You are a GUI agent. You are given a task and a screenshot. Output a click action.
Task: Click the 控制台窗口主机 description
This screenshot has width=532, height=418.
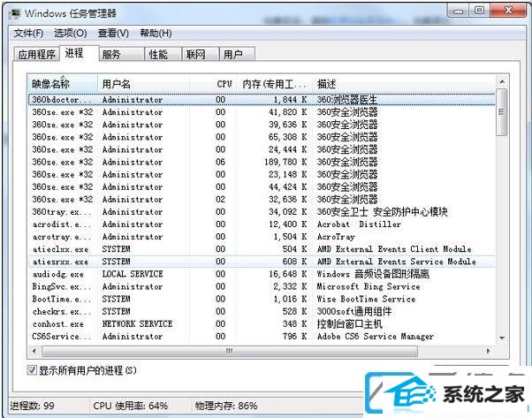(349, 323)
